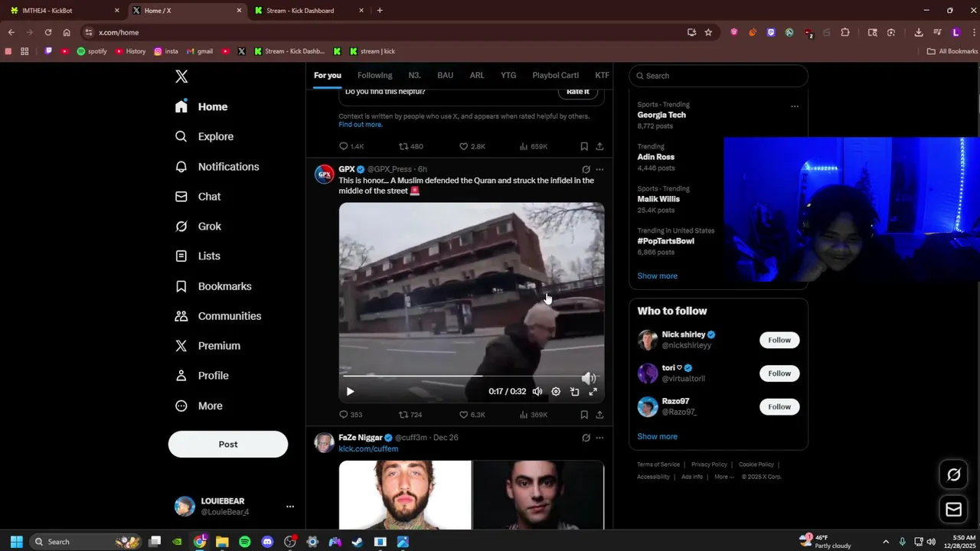Image resolution: width=980 pixels, height=551 pixels.
Task: Select the YTG timeline tab
Action: 508,75
